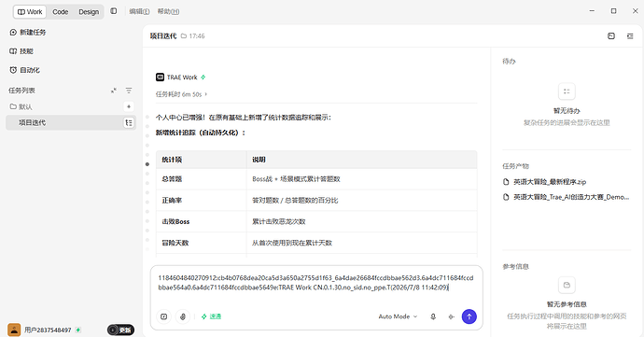Click the icon left of send button
The height and width of the screenshot is (337, 644).
click(x=451, y=316)
